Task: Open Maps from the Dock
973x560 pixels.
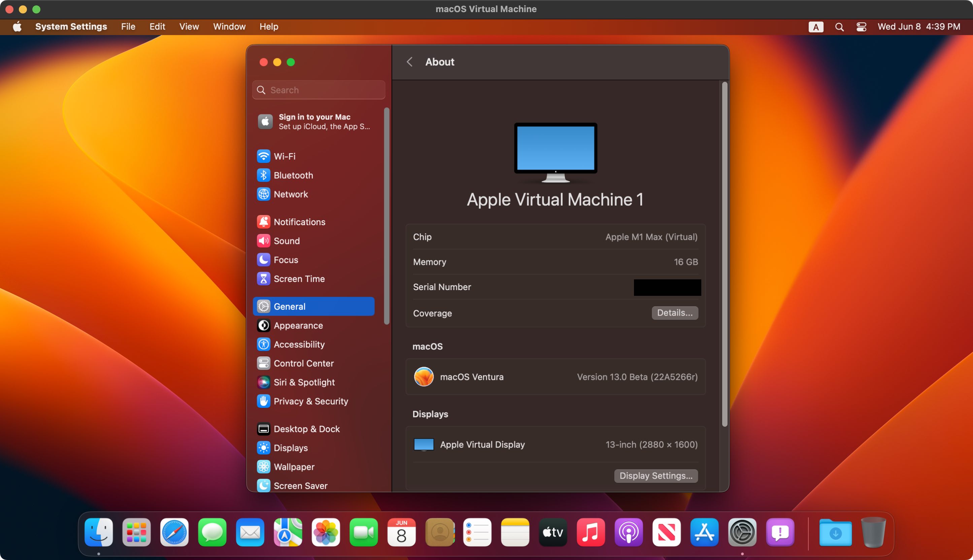Action: [288, 533]
